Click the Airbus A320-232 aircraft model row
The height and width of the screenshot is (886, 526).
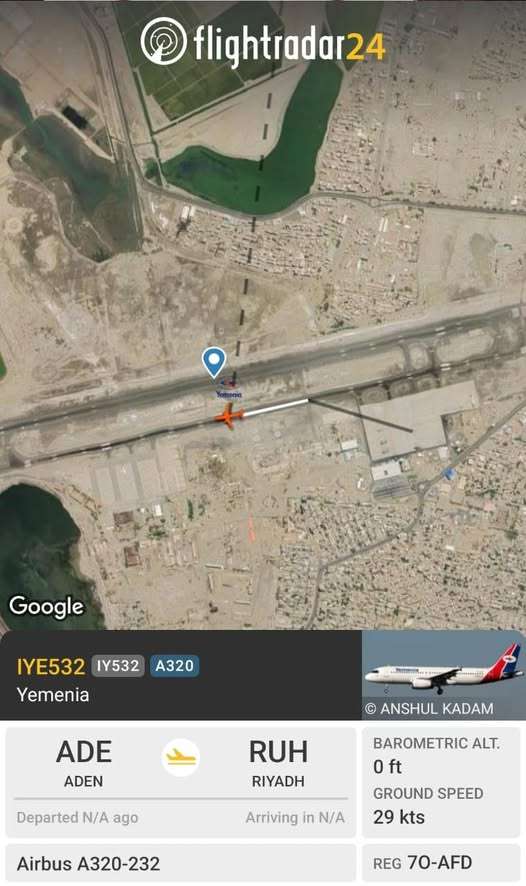click(181, 863)
